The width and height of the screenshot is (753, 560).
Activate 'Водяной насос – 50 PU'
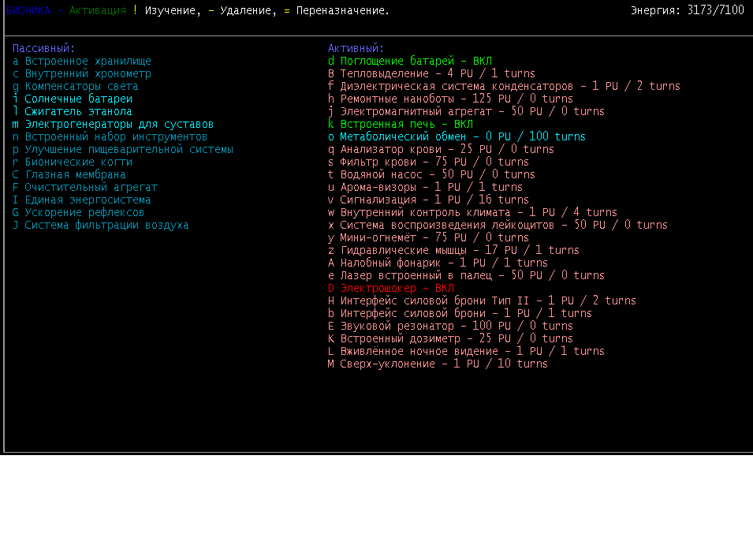click(x=431, y=174)
